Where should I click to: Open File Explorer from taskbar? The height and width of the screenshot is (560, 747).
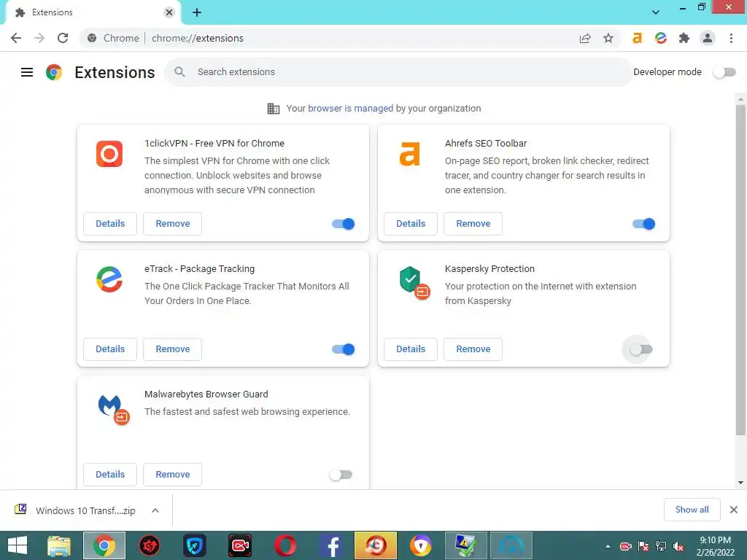58,545
